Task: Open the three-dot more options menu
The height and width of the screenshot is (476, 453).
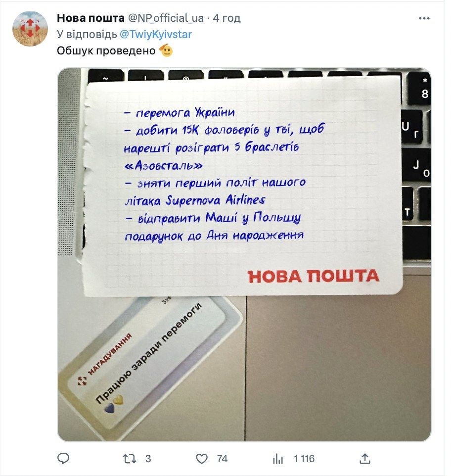Action: (x=424, y=18)
